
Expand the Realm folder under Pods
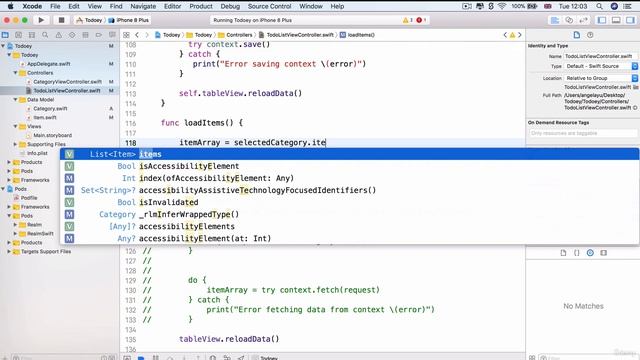pyautogui.click(x=16, y=225)
